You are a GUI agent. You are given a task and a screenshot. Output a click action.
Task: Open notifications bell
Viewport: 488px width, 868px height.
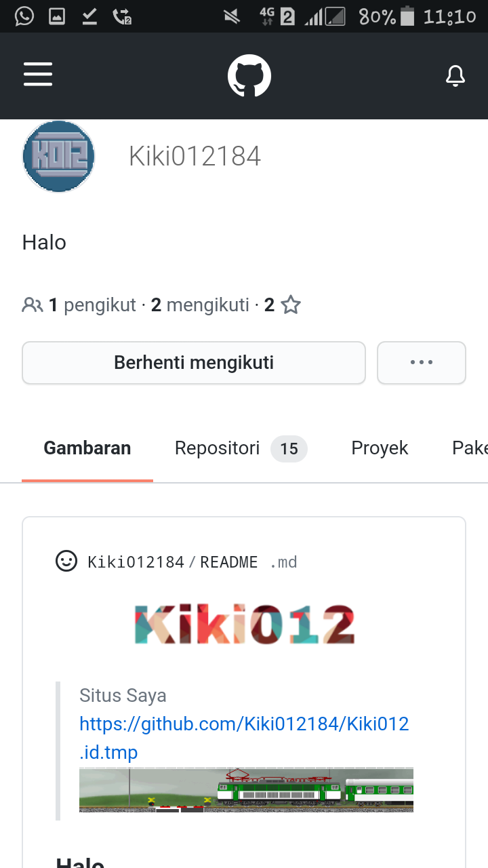[x=455, y=76]
